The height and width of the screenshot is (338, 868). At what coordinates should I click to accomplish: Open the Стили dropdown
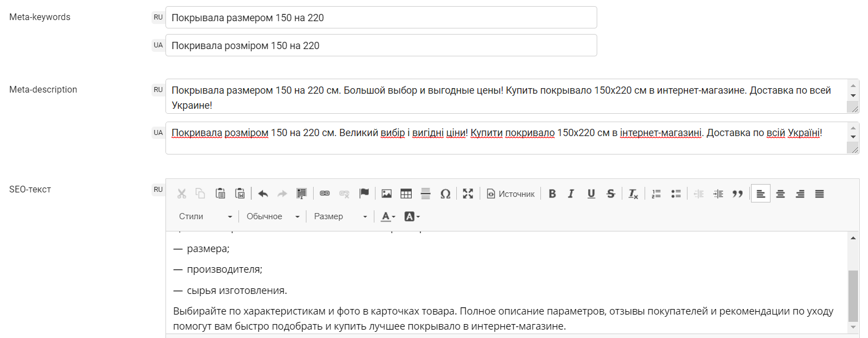pyautogui.click(x=205, y=216)
